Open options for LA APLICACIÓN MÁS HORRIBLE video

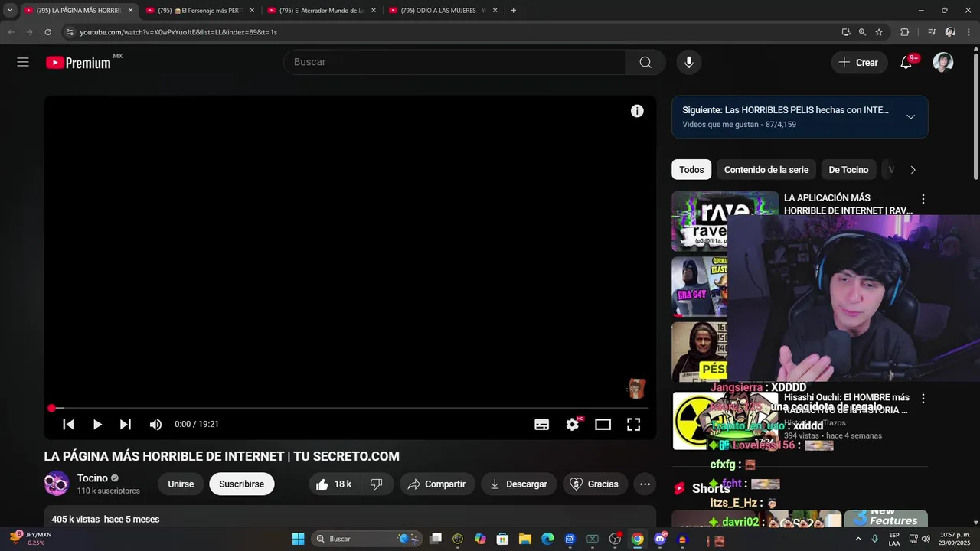pos(923,199)
